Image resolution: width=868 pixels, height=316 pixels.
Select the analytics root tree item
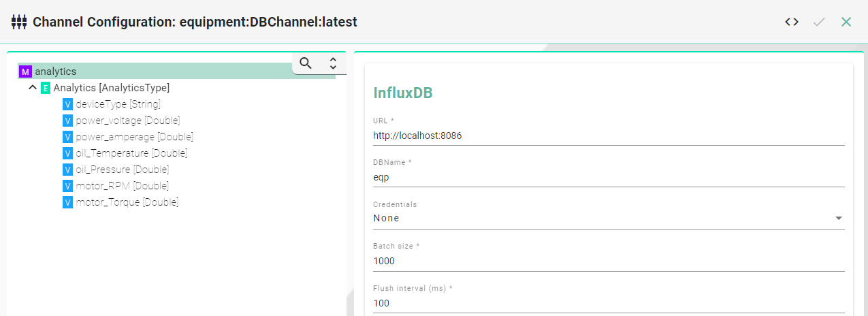[x=177, y=72]
